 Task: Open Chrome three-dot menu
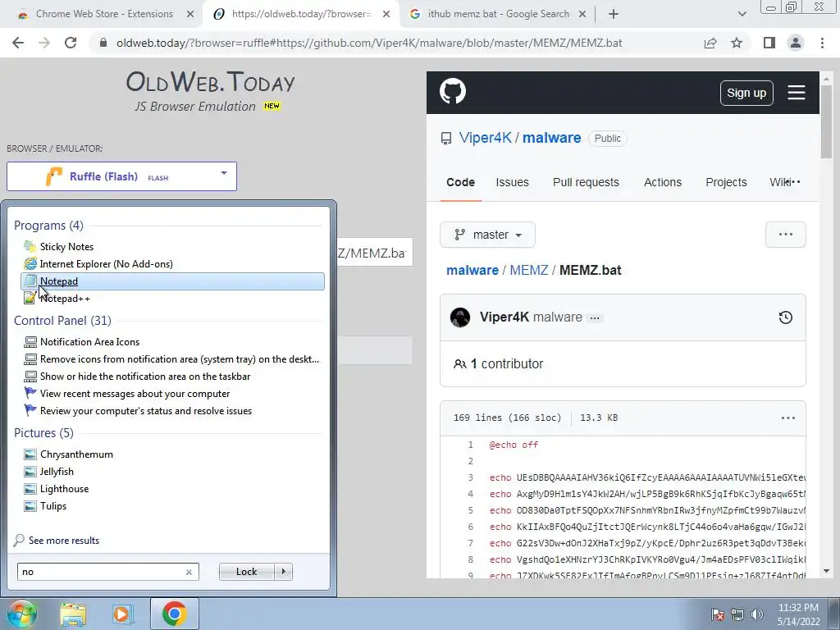(x=822, y=43)
